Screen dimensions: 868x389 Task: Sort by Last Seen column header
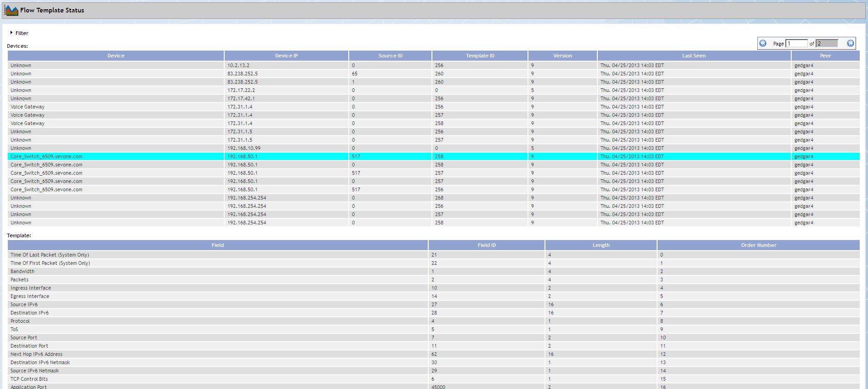pos(694,56)
